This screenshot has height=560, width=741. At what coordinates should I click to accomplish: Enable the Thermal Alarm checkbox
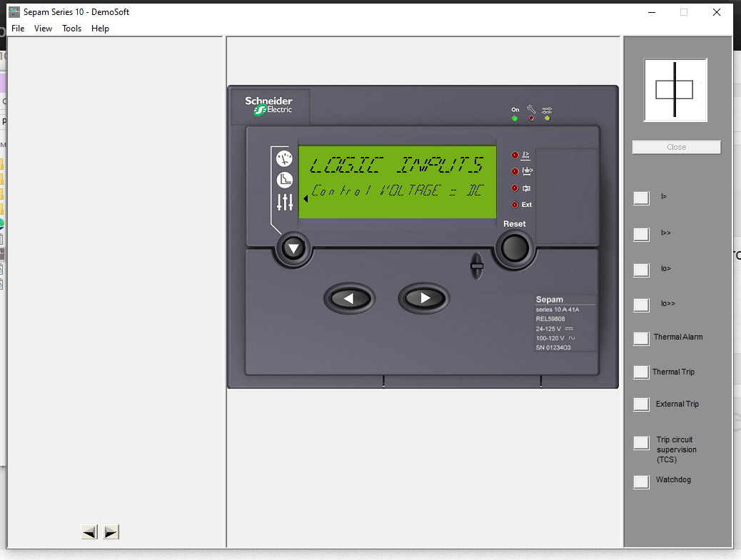(x=641, y=339)
